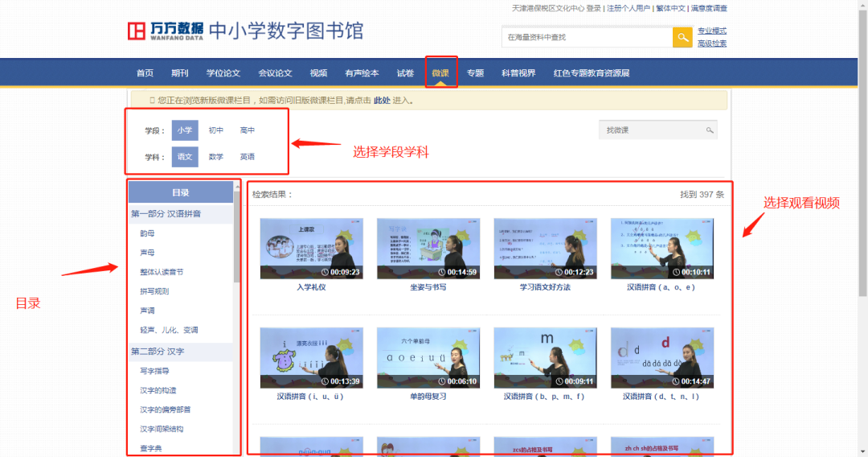The image size is (868, 457).
Task: Focus the main search input field
Action: pos(587,37)
